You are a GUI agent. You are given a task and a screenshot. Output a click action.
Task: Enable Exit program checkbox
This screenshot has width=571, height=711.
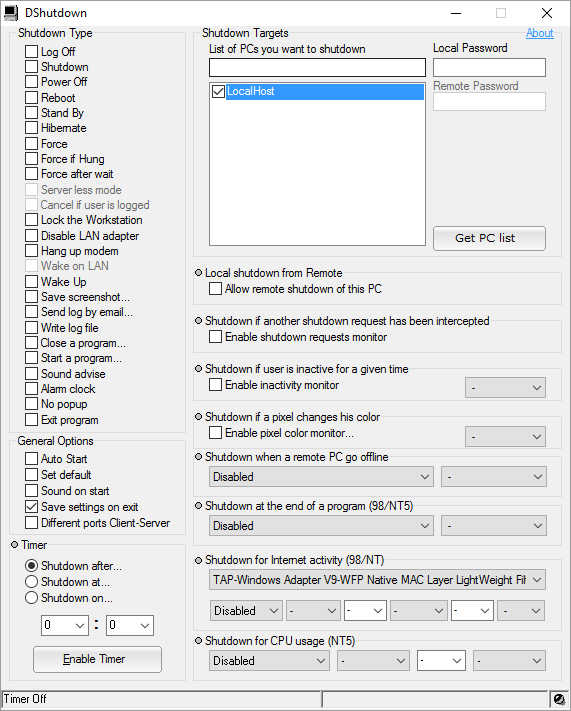click(31, 420)
